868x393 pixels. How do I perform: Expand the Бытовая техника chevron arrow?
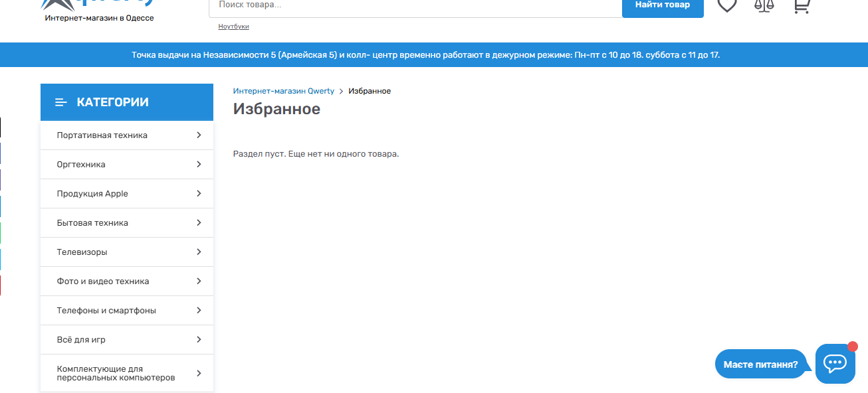coord(199,223)
